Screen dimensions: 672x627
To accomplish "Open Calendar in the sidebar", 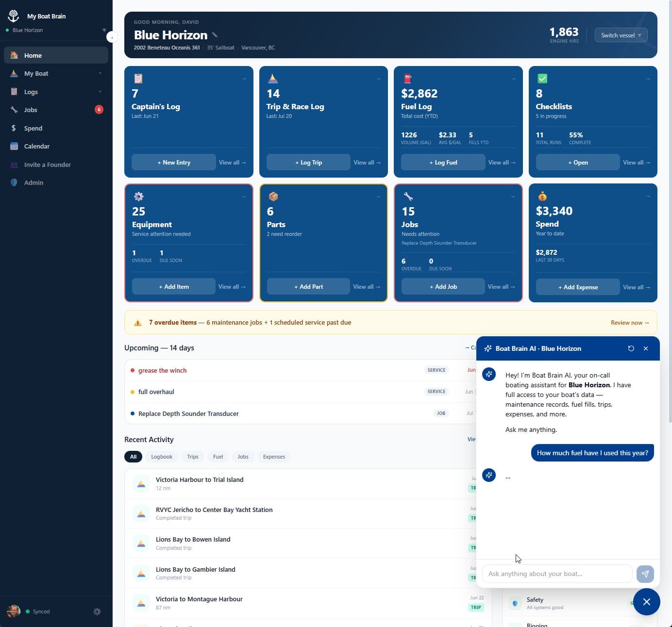I will tap(56, 146).
